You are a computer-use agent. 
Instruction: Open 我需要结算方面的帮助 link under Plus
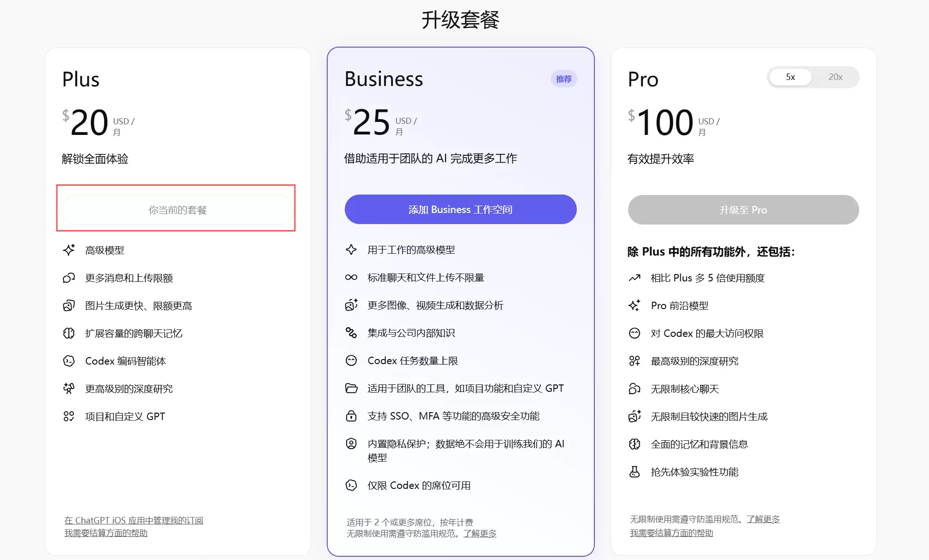click(106, 533)
